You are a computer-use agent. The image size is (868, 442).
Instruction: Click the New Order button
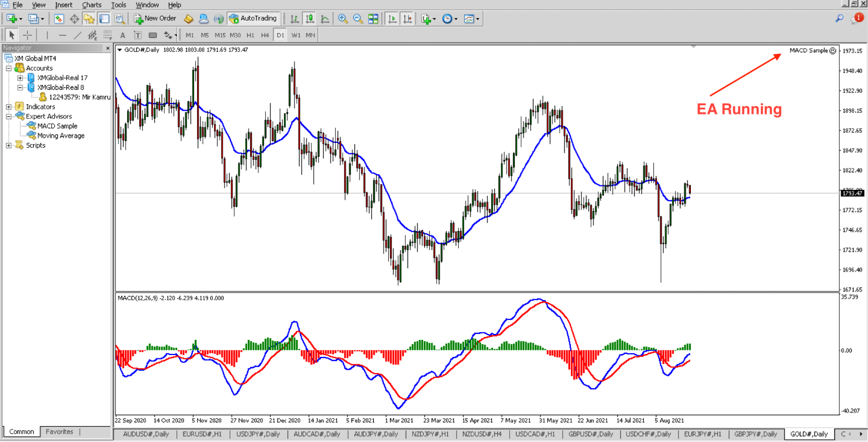tap(155, 19)
